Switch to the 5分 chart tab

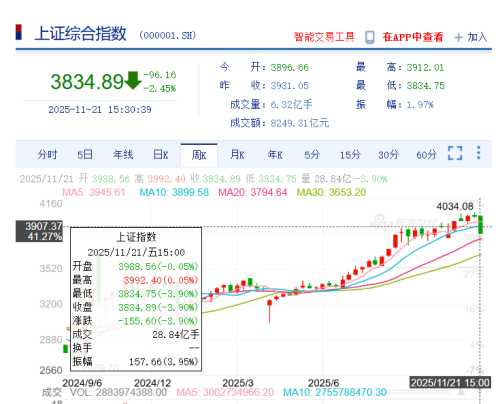tap(312, 155)
